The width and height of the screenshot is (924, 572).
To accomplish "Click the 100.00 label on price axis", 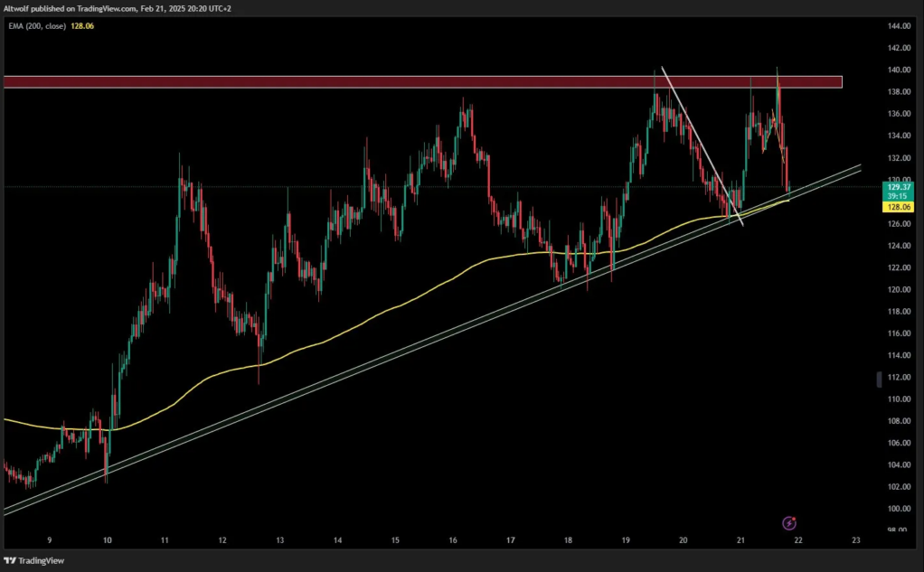I will 900,509.
